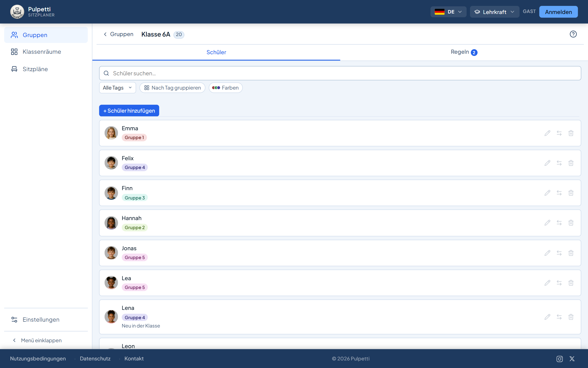Click the Schüler hinzufügen button
This screenshot has height=368, width=588.
(129, 111)
